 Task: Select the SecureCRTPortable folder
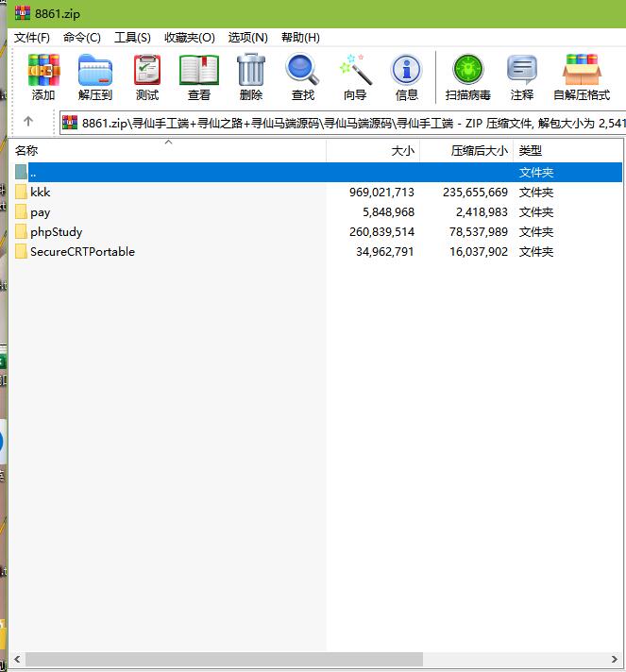(x=82, y=252)
